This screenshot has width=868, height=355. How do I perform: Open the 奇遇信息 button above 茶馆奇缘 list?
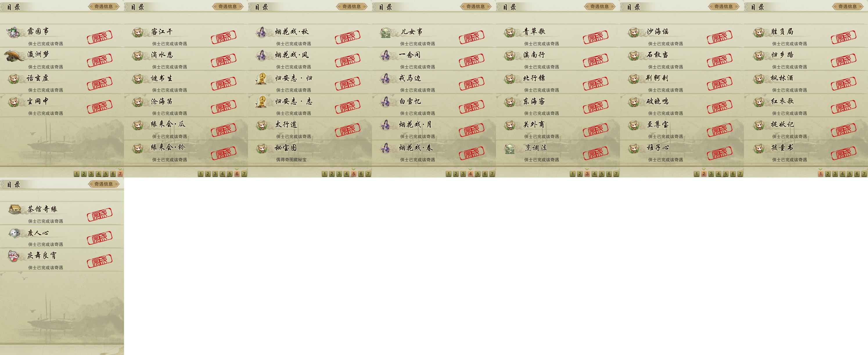coord(104,184)
